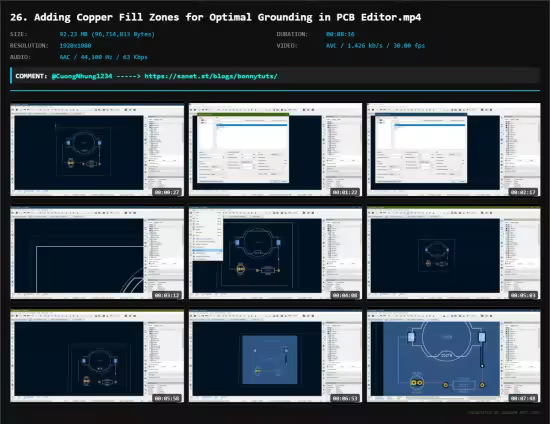Click the file size value beside SIZE

tap(107, 34)
